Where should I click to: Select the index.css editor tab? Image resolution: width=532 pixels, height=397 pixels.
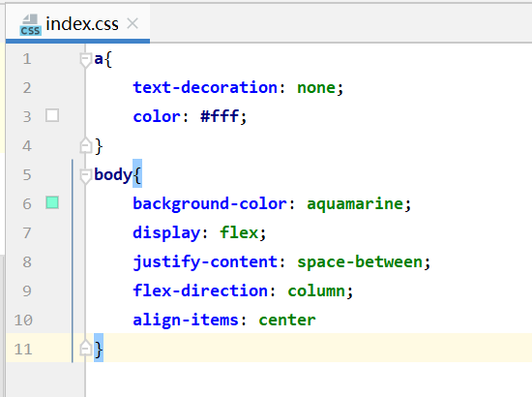coord(77,24)
